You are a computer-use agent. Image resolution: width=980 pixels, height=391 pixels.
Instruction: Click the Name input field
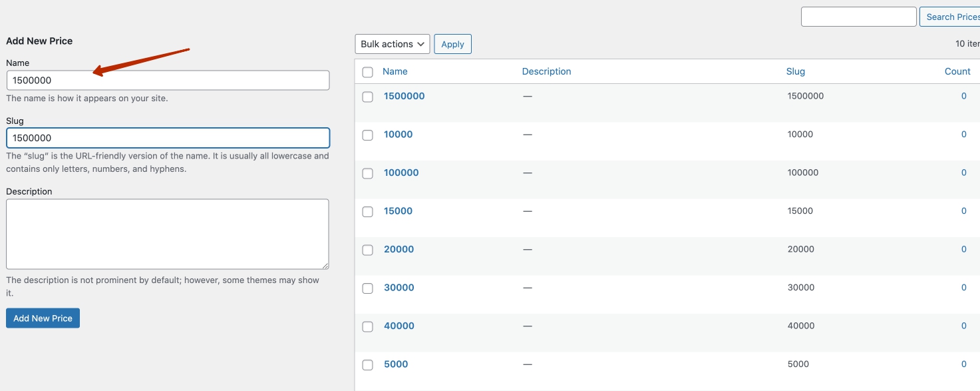tap(168, 81)
